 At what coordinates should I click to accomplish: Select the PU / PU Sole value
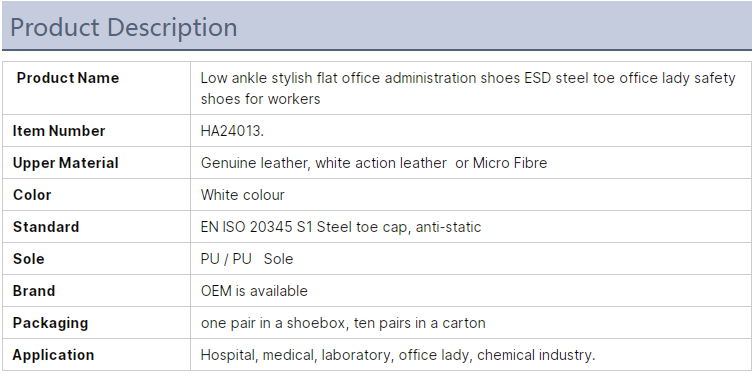click(x=247, y=259)
